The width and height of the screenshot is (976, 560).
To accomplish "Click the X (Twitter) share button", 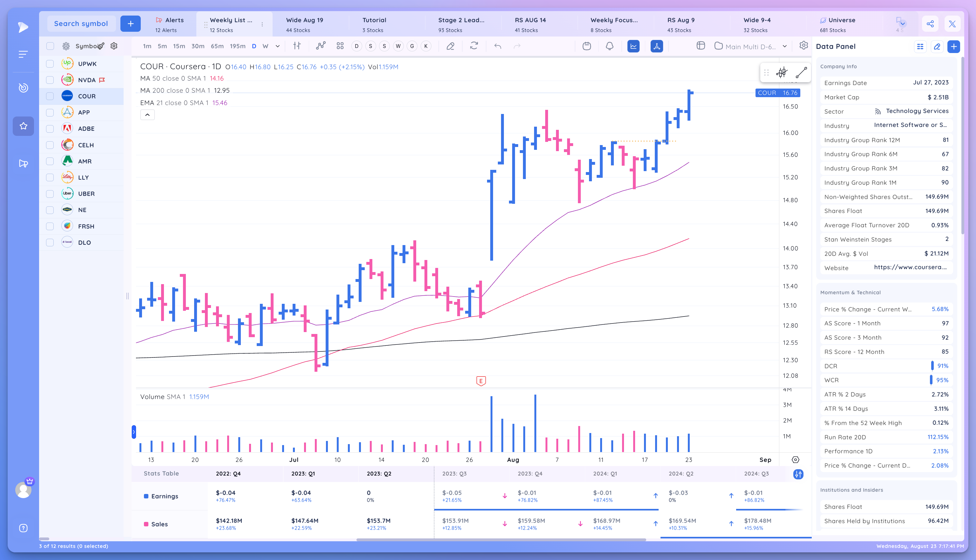I will tap(952, 24).
